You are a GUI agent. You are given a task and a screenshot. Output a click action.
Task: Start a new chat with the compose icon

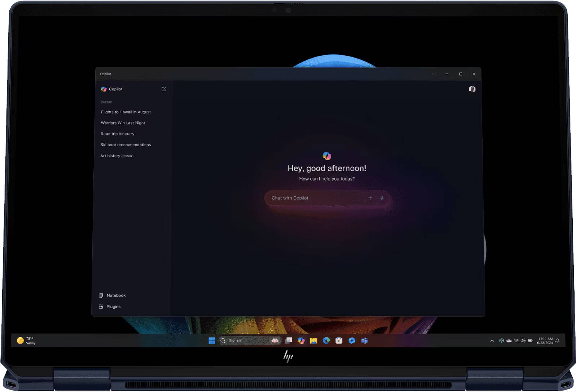[x=164, y=89]
